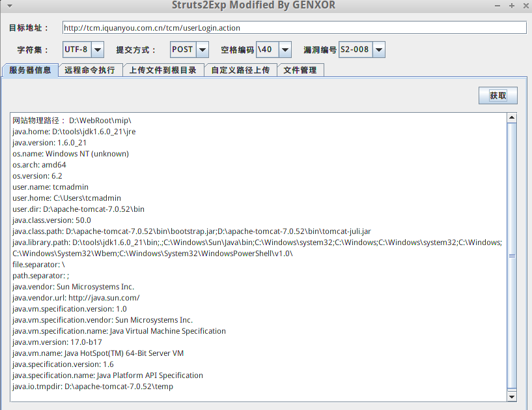Click the java.vendor.url line

(x=76, y=298)
